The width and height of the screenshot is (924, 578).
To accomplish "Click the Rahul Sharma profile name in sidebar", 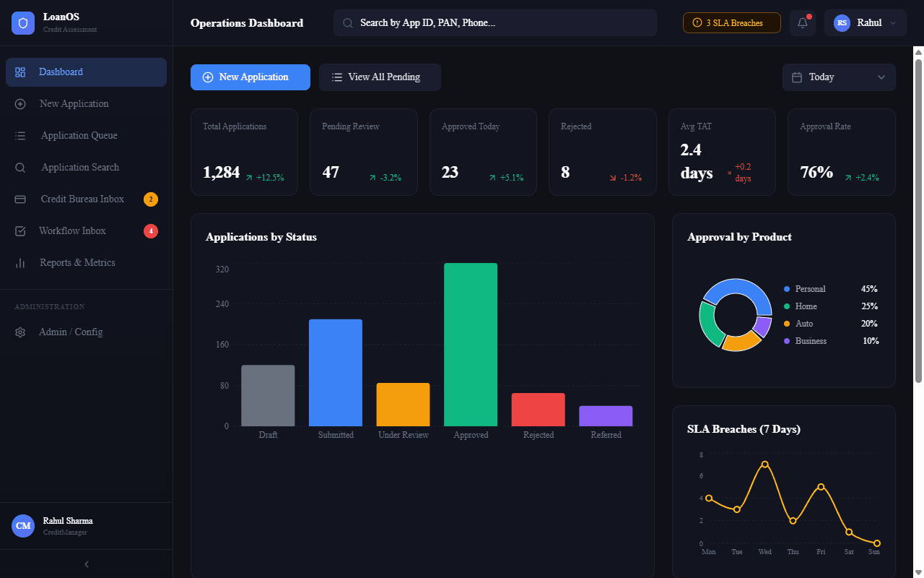I will click(x=68, y=521).
